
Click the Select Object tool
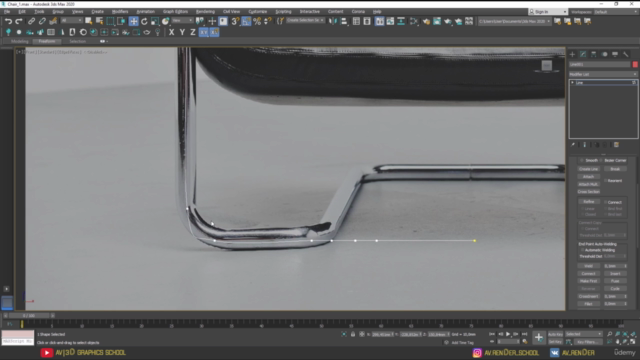click(x=89, y=21)
